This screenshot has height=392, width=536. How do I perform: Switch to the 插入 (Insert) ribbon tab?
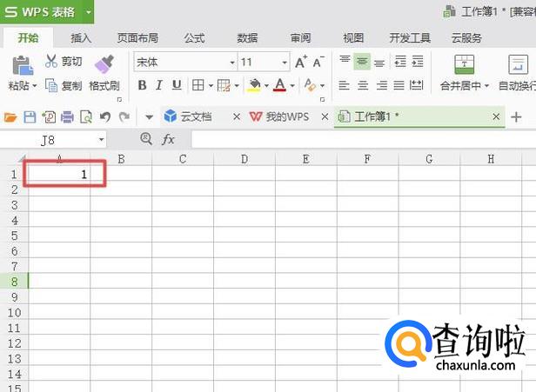coord(81,38)
